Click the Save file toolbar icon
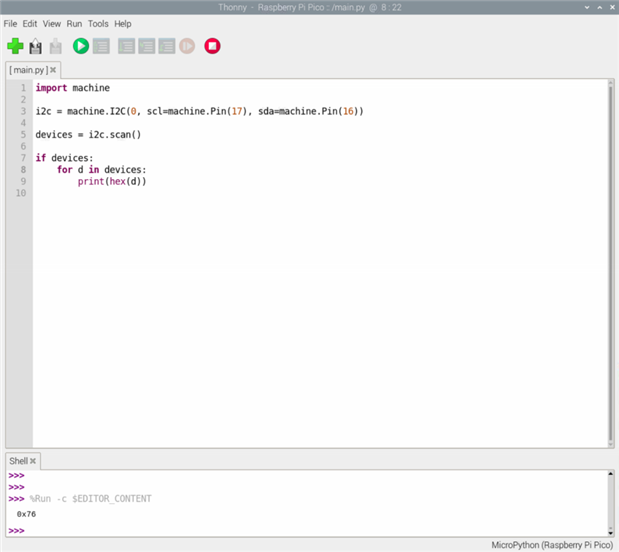The image size is (619, 552). (x=55, y=46)
